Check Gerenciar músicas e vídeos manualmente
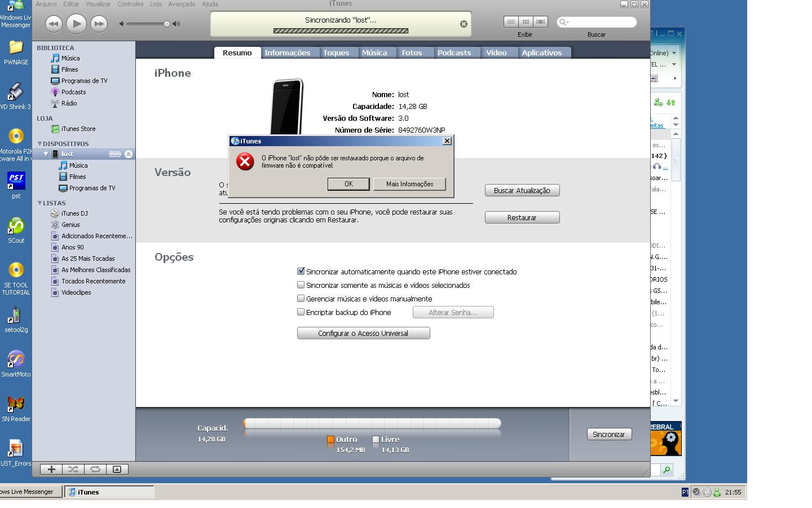 point(301,299)
